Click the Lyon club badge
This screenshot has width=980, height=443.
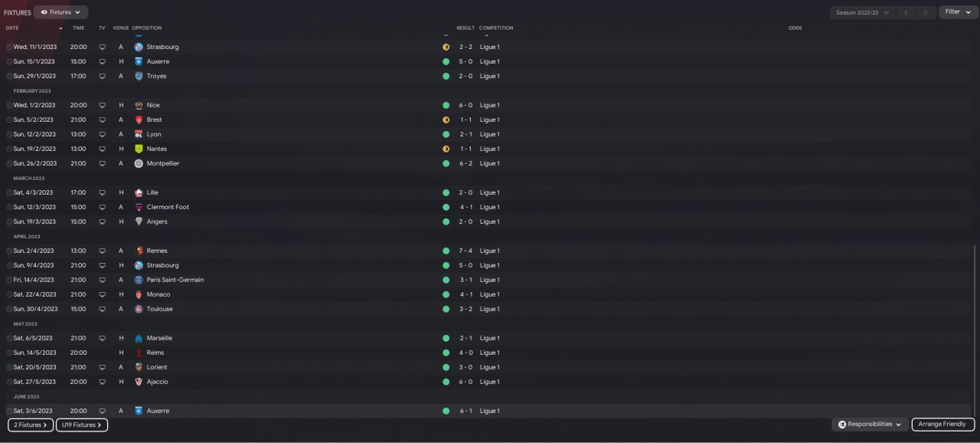tap(139, 134)
